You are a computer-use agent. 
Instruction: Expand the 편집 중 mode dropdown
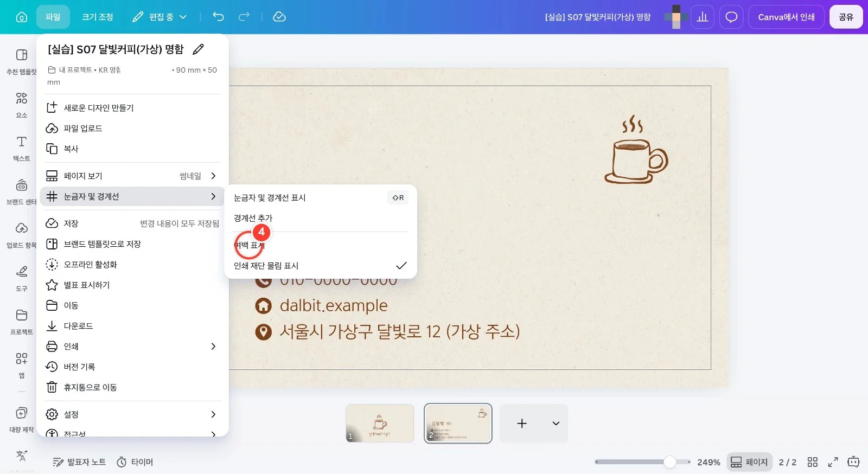(x=160, y=17)
